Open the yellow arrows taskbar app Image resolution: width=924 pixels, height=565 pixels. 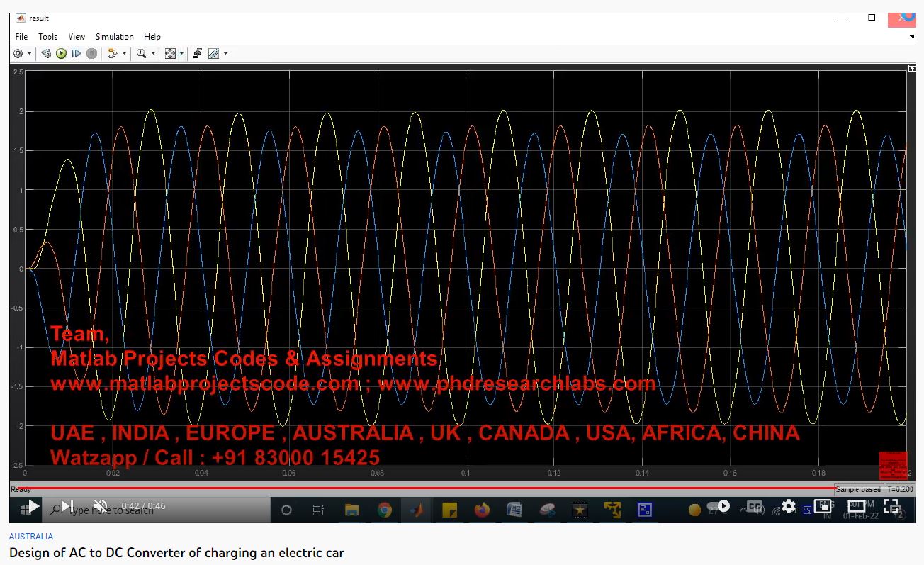612,510
